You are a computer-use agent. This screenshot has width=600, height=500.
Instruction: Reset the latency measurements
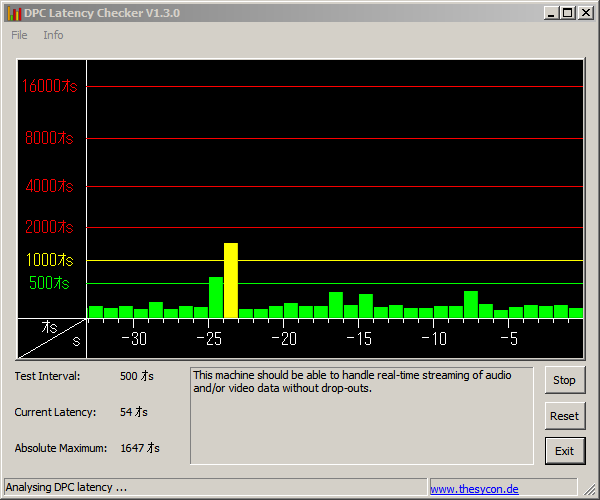pyautogui.click(x=565, y=416)
